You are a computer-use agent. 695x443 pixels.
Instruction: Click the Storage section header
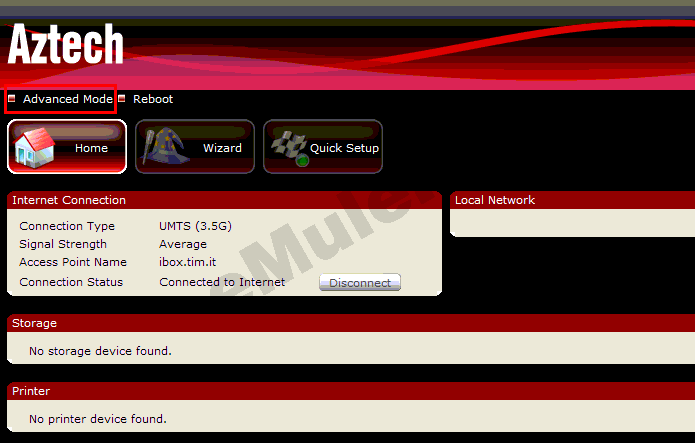(351, 323)
